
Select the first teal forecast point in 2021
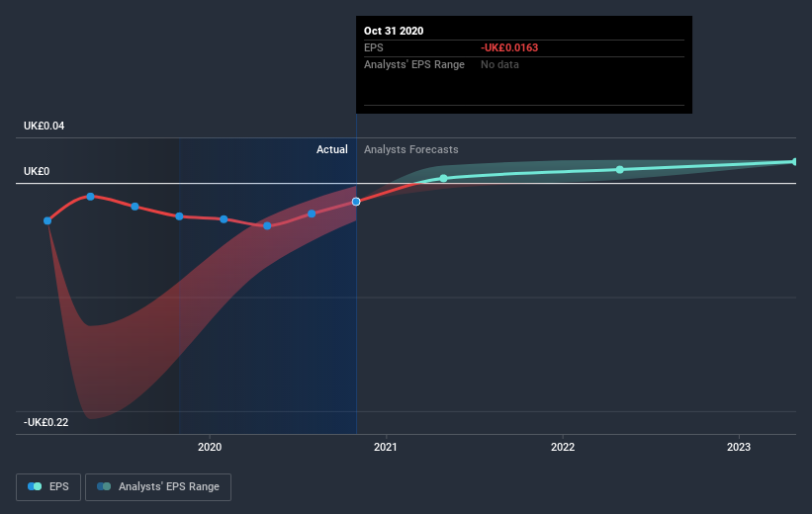coord(443,178)
